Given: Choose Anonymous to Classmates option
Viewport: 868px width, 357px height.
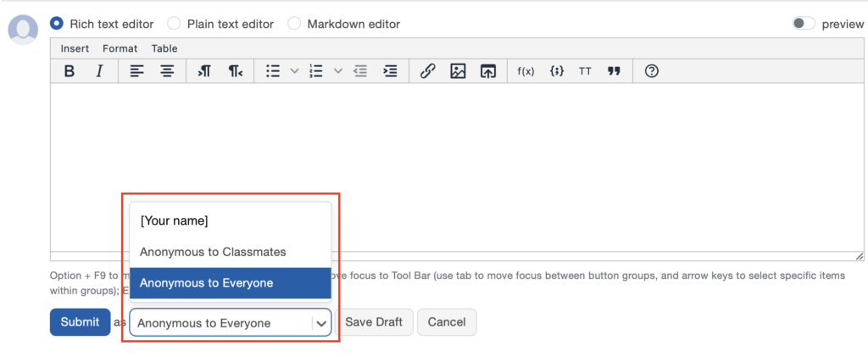Looking at the screenshot, I should point(213,252).
